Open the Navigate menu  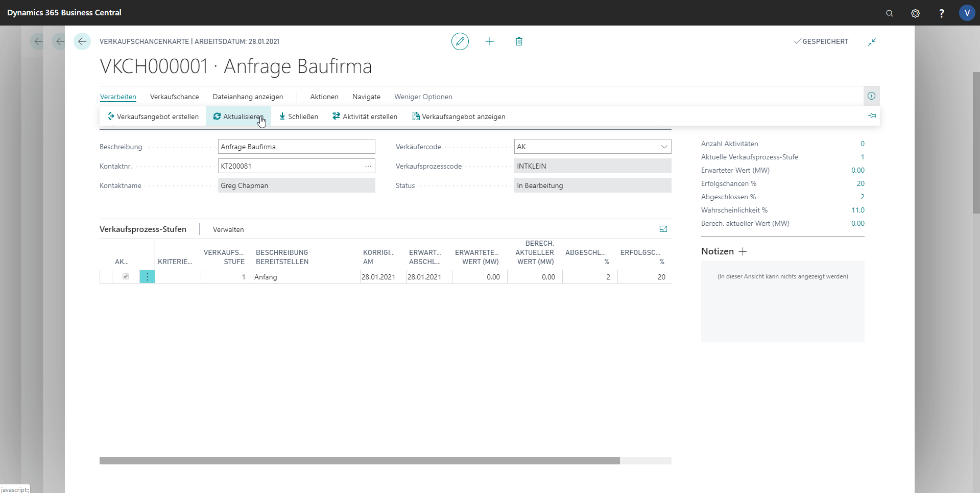[366, 97]
